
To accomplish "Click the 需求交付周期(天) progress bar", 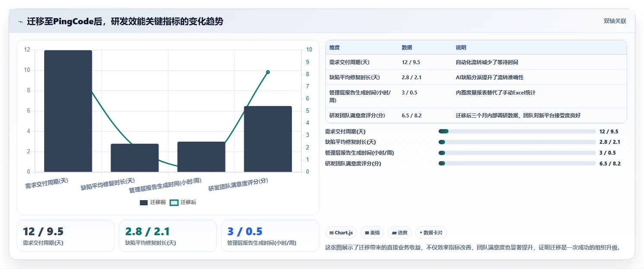I will click(517, 131).
